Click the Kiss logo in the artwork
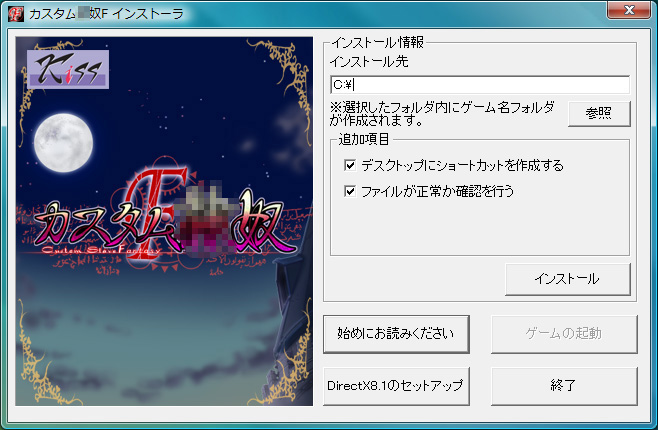Viewport: 658px width, 430px height. [68, 70]
